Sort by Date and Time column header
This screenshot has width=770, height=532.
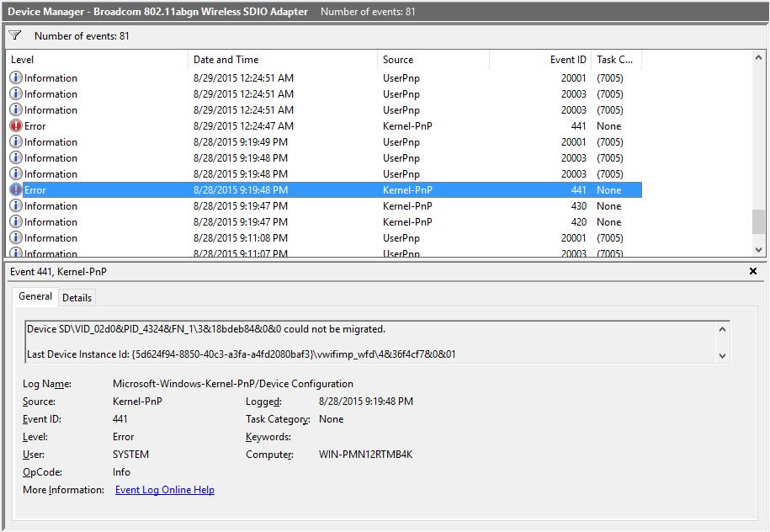pyautogui.click(x=283, y=60)
